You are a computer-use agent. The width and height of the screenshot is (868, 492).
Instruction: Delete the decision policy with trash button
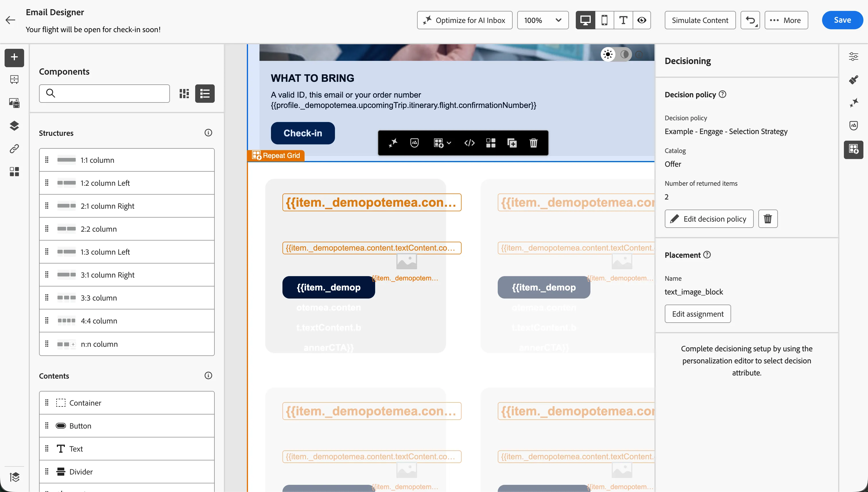point(768,219)
